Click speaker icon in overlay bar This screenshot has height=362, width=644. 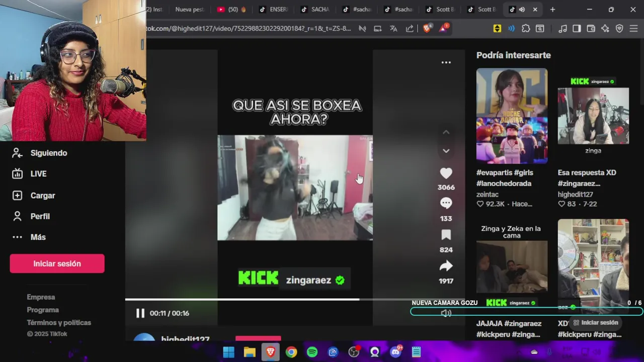click(x=446, y=313)
